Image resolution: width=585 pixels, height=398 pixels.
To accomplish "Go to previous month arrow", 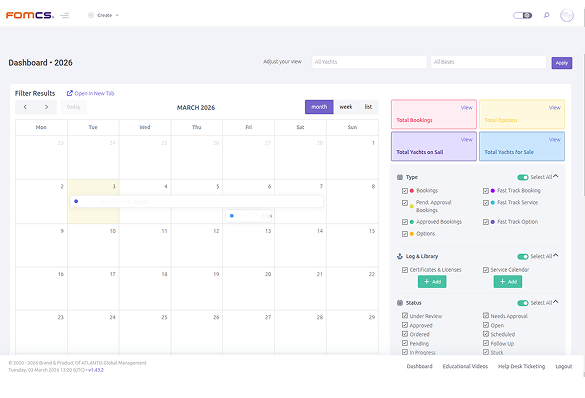I will coord(25,107).
